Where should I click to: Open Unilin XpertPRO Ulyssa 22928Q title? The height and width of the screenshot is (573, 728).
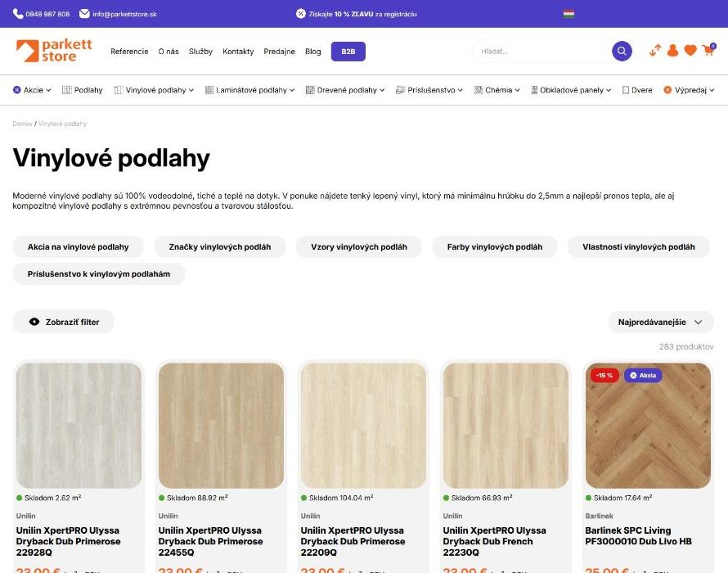tap(68, 541)
